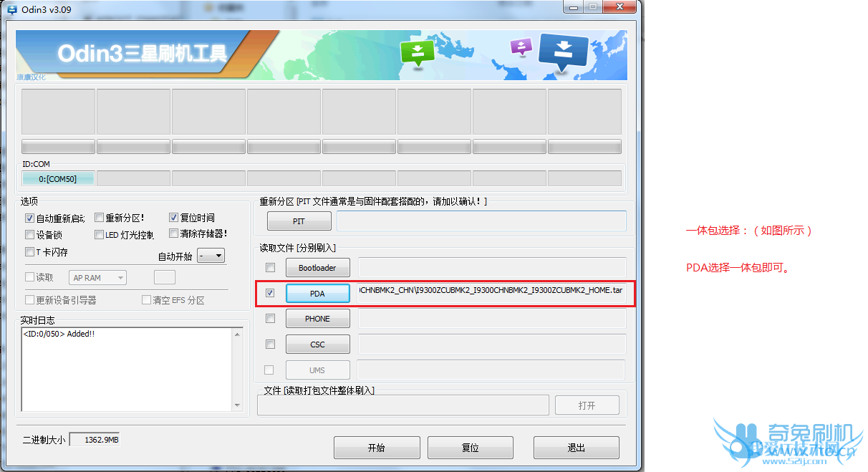Click the blue download bubble icon in banner
Screen dimensions: 868x472
[563, 52]
